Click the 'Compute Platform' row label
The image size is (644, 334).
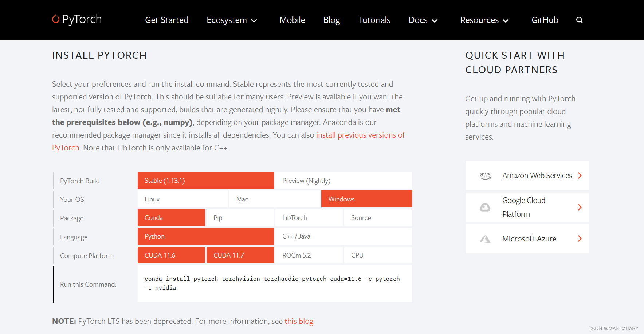(x=87, y=256)
